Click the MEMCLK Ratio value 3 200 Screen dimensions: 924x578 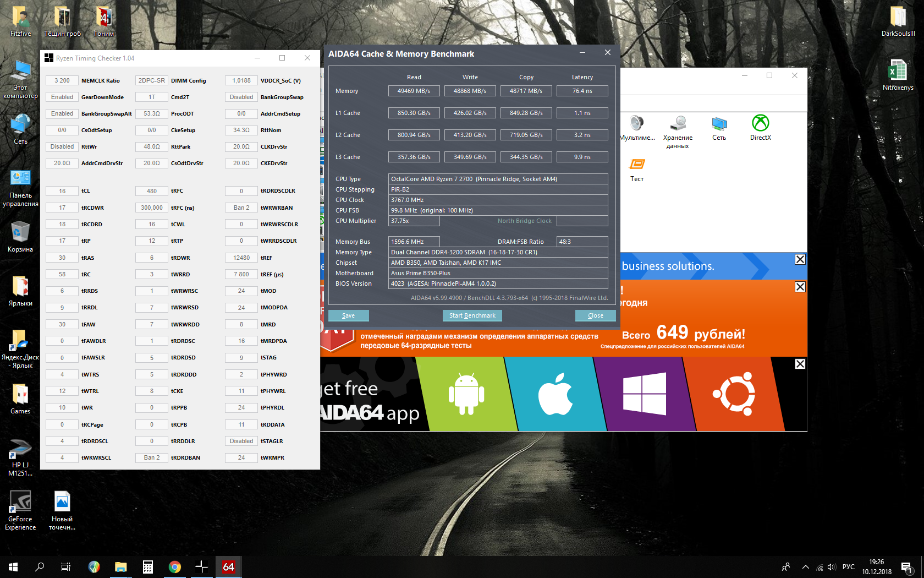[62, 80]
